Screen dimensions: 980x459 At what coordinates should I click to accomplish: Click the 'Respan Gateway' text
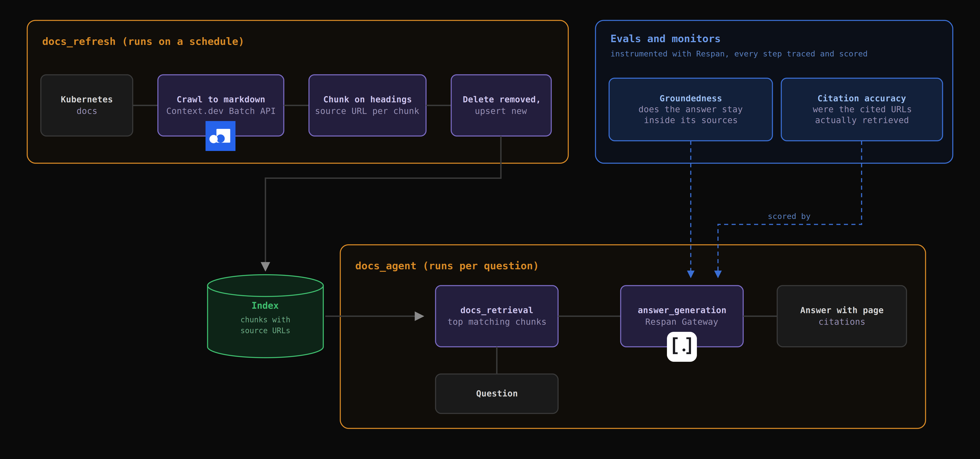coord(682,322)
